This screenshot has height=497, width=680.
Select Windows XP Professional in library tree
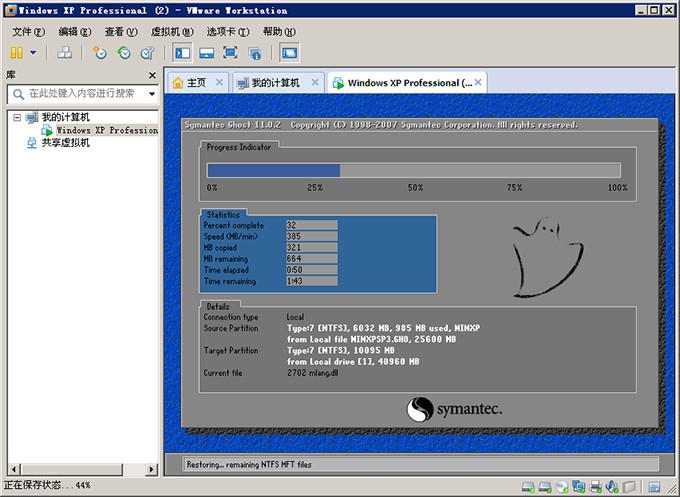point(107,130)
